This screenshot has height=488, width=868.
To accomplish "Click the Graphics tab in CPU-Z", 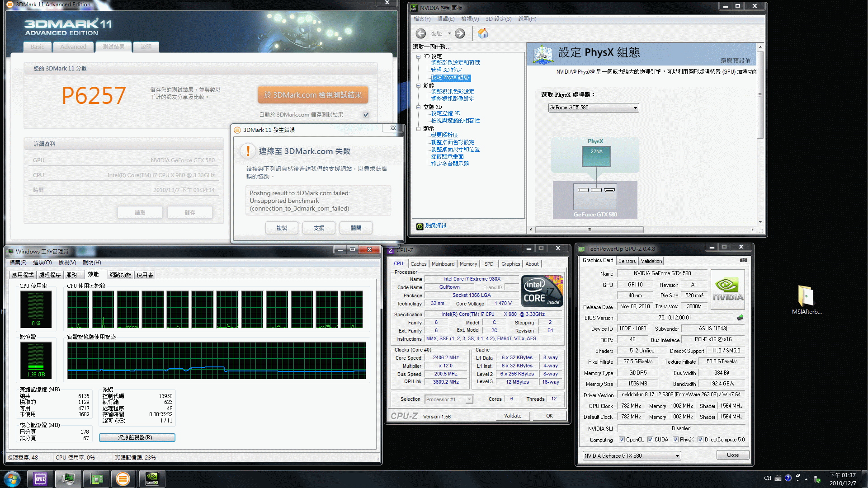I will coord(509,263).
